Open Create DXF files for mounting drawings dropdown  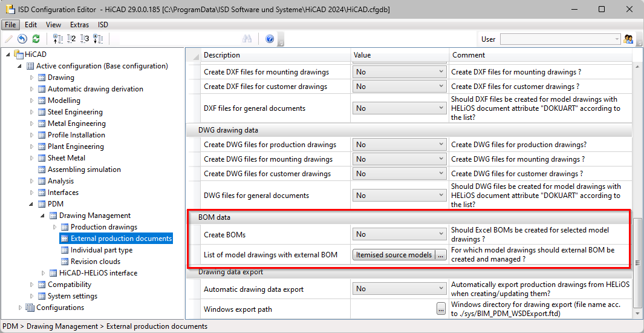400,72
